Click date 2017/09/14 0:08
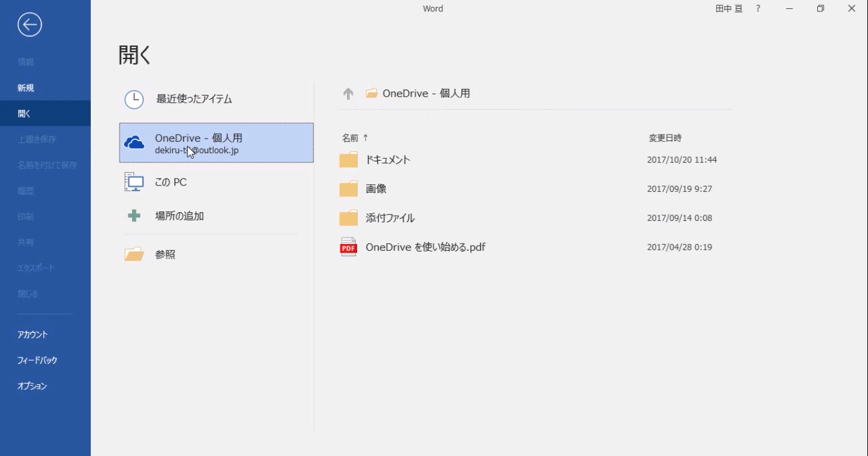The image size is (868, 456). pos(679,218)
